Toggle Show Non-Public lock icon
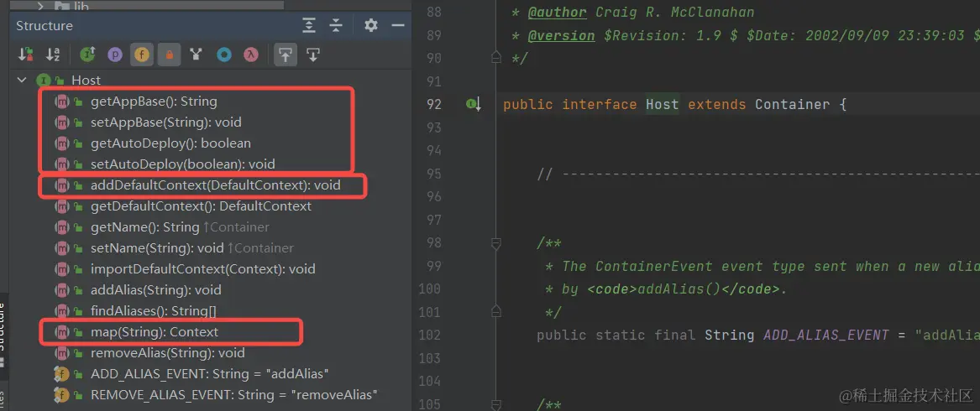 coord(169,55)
